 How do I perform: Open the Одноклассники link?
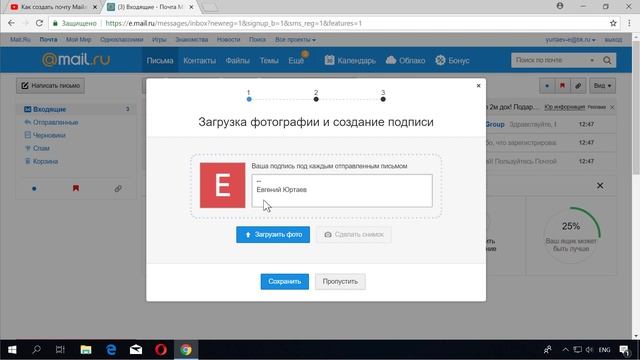pos(122,40)
